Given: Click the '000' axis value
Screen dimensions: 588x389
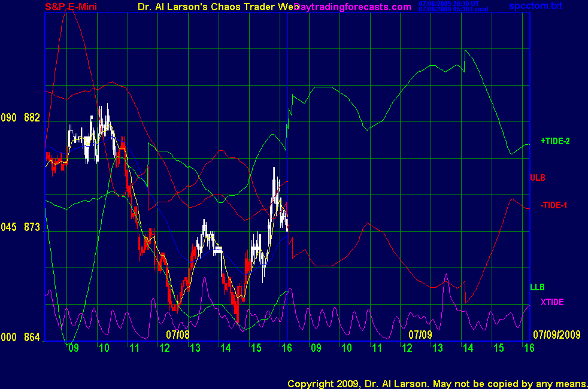Looking at the screenshot, I should coord(8,338).
